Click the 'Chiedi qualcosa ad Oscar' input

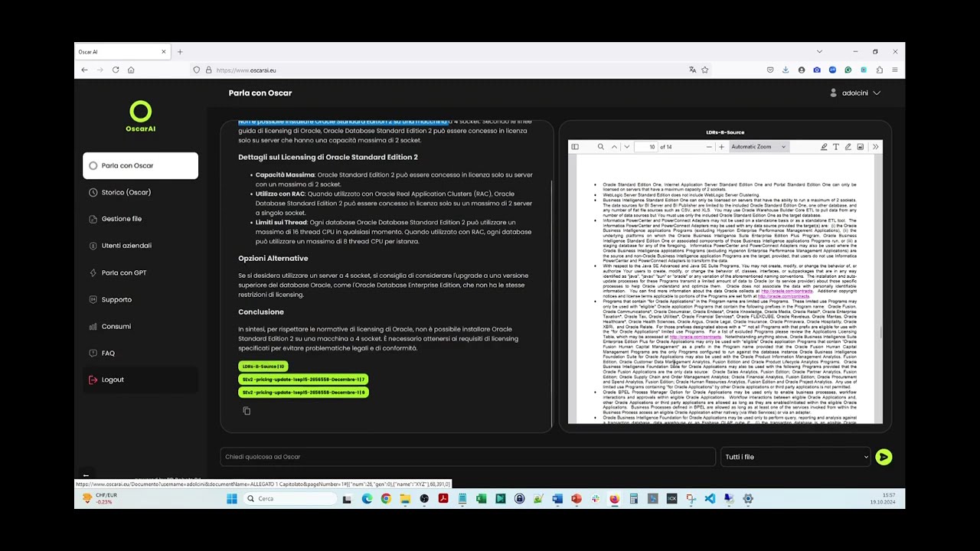click(x=468, y=457)
